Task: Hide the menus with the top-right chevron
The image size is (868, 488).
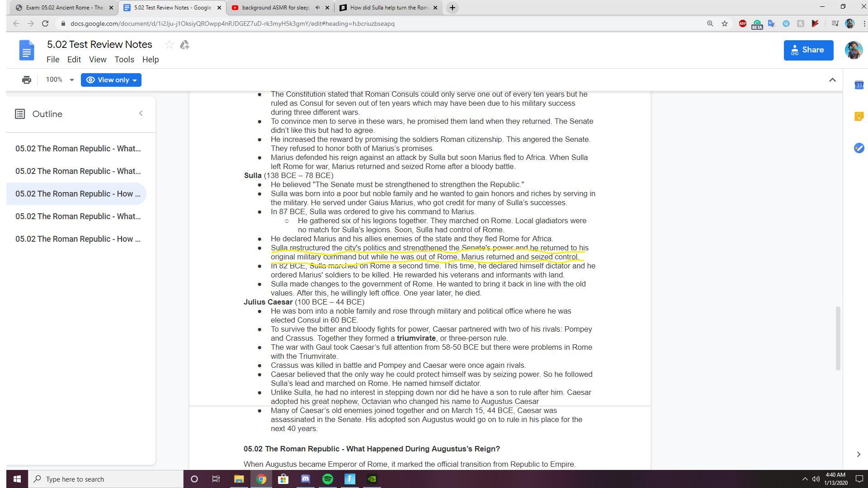Action: [x=832, y=80]
